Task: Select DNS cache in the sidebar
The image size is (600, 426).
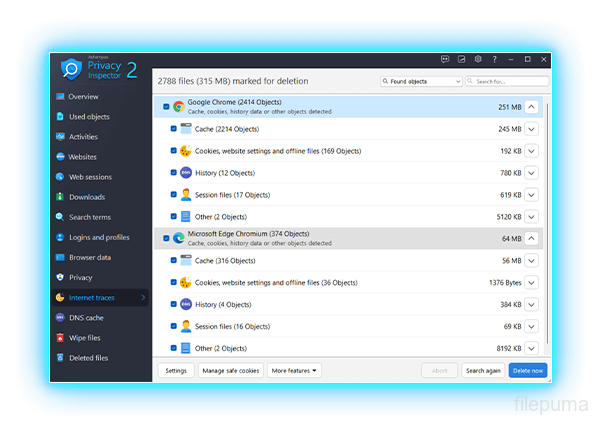Action: point(86,318)
